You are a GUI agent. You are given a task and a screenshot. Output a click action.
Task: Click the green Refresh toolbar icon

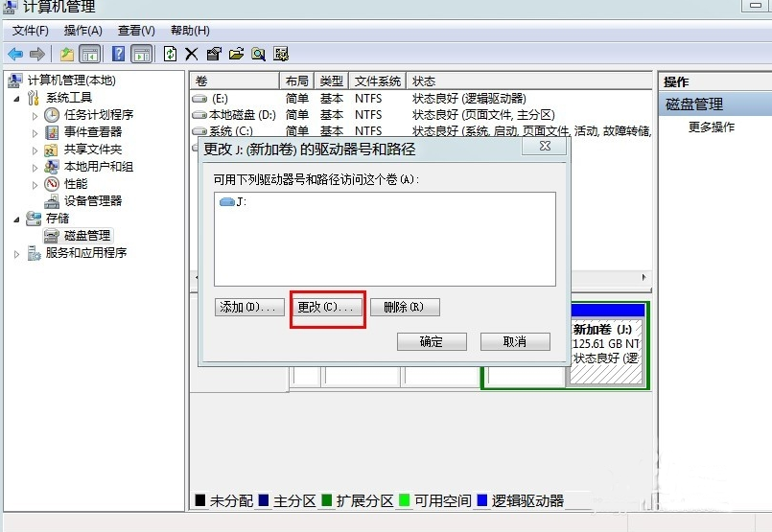(171, 54)
